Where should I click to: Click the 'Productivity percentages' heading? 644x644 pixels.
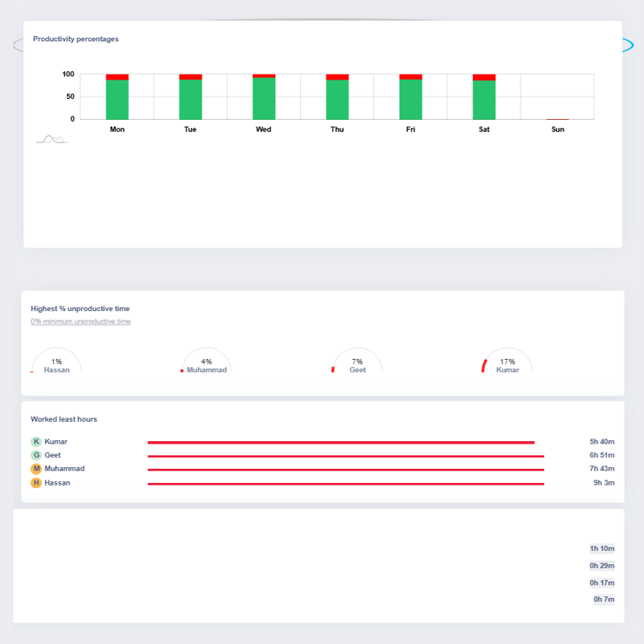pos(76,39)
